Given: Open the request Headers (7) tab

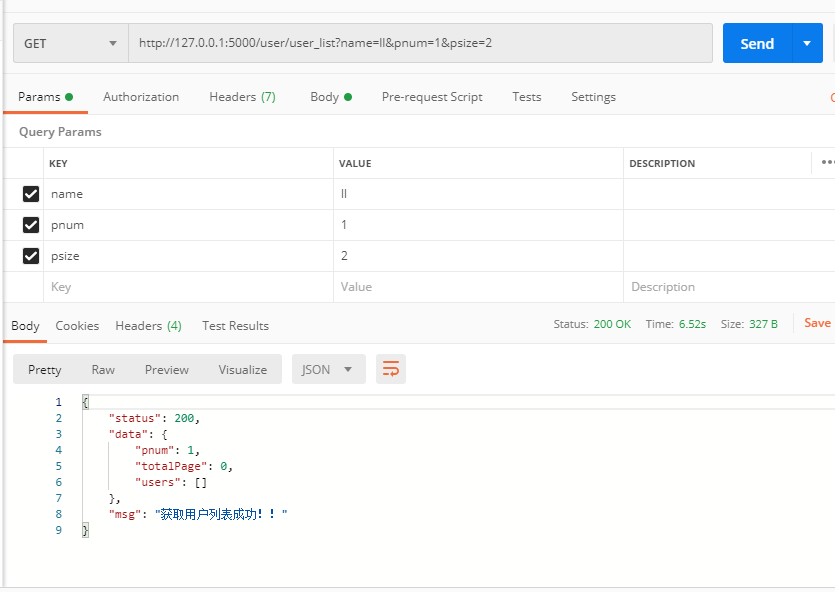Looking at the screenshot, I should pyautogui.click(x=242, y=97).
